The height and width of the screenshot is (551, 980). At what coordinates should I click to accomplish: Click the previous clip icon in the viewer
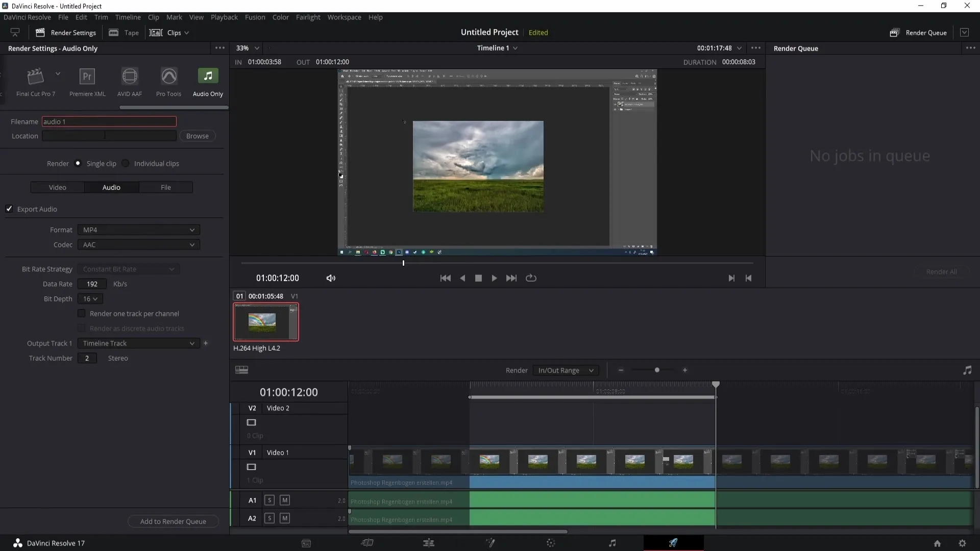[x=748, y=278]
